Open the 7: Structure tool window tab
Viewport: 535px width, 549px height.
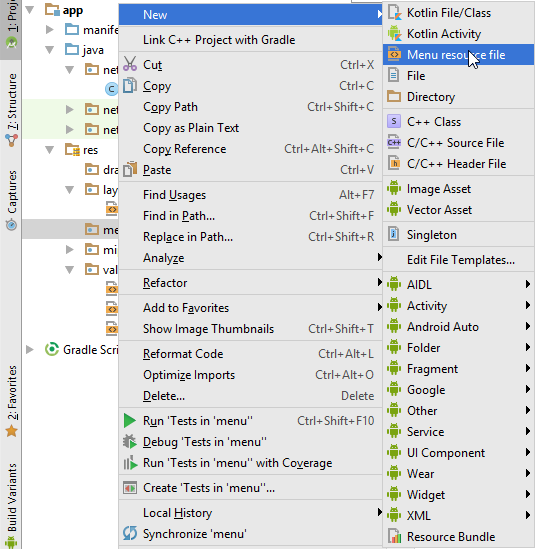12,109
